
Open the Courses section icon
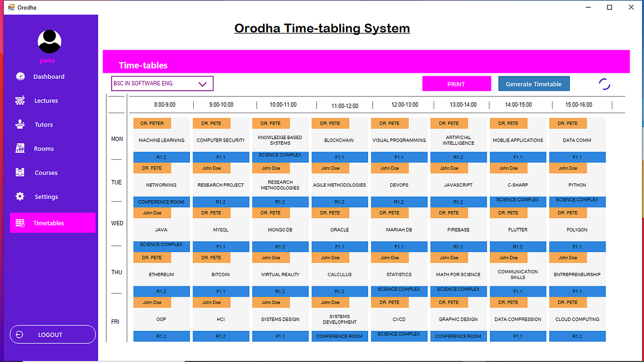point(20,172)
